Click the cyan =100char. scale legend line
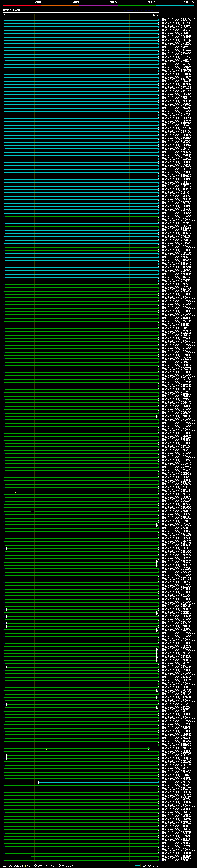The height and width of the screenshot is (868, 197). 137,866
